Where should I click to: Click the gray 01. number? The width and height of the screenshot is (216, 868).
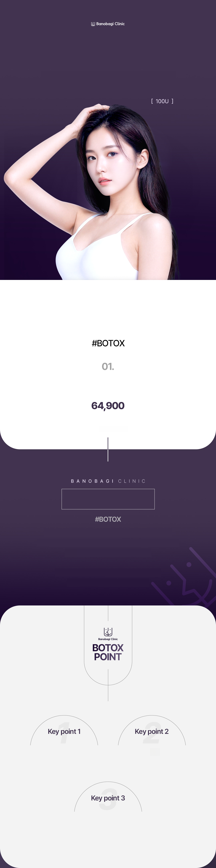click(108, 367)
